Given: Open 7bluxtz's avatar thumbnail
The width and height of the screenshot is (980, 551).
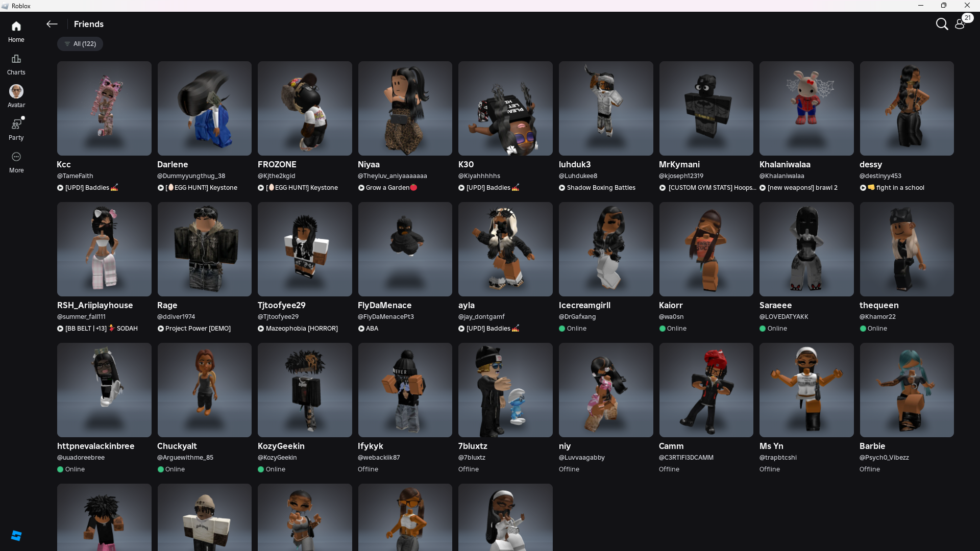Looking at the screenshot, I should point(505,390).
